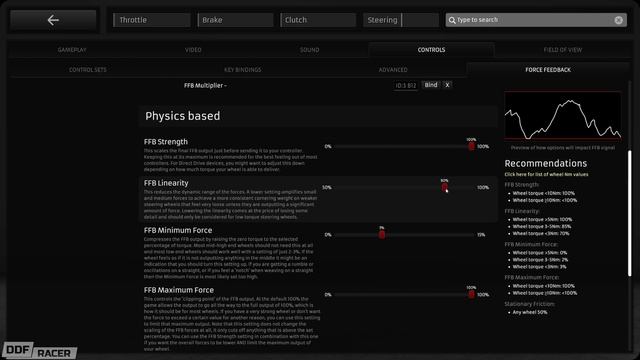
Task: Click the Physics based section header
Action: tap(318, 116)
